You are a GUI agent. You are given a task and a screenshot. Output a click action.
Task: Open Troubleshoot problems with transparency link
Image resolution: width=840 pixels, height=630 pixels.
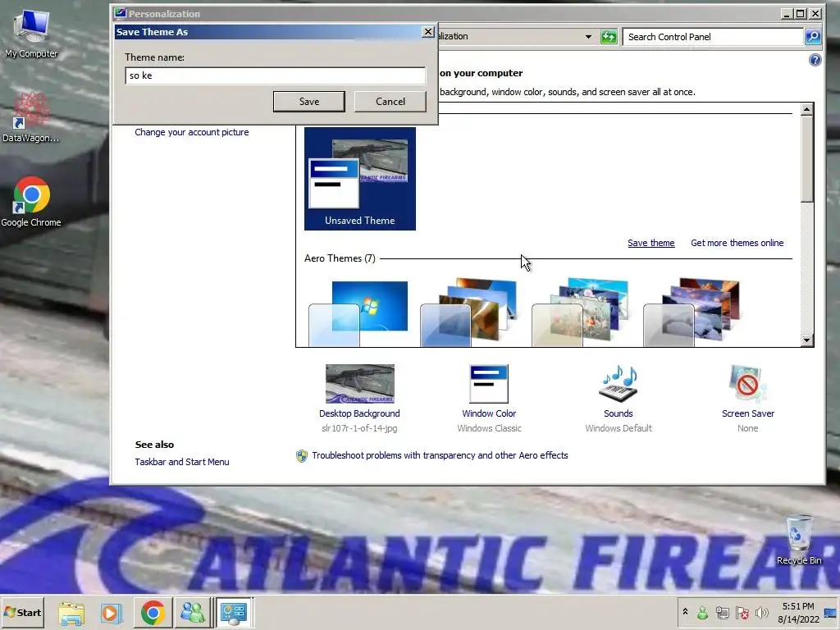point(440,455)
